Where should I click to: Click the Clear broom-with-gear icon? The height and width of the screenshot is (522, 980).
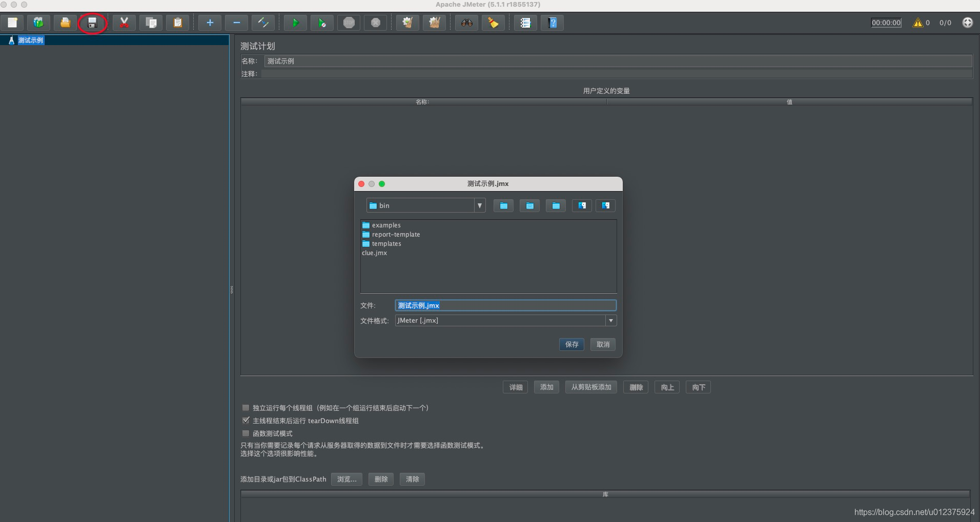tap(407, 23)
